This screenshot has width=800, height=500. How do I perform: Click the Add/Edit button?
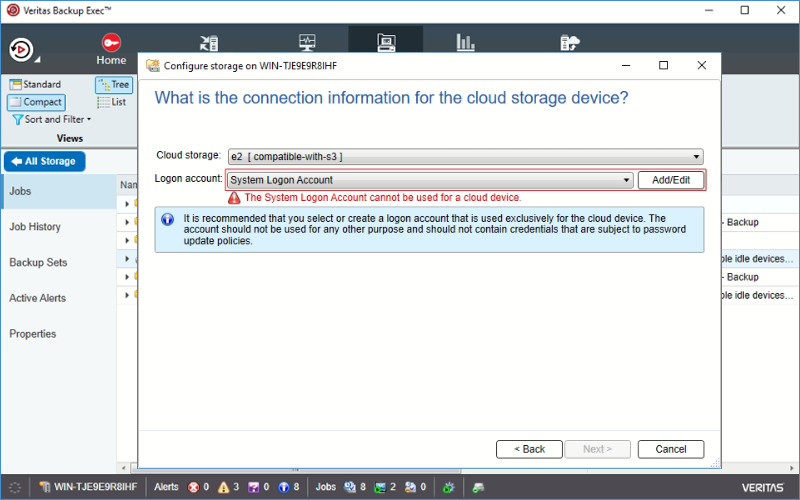click(670, 180)
